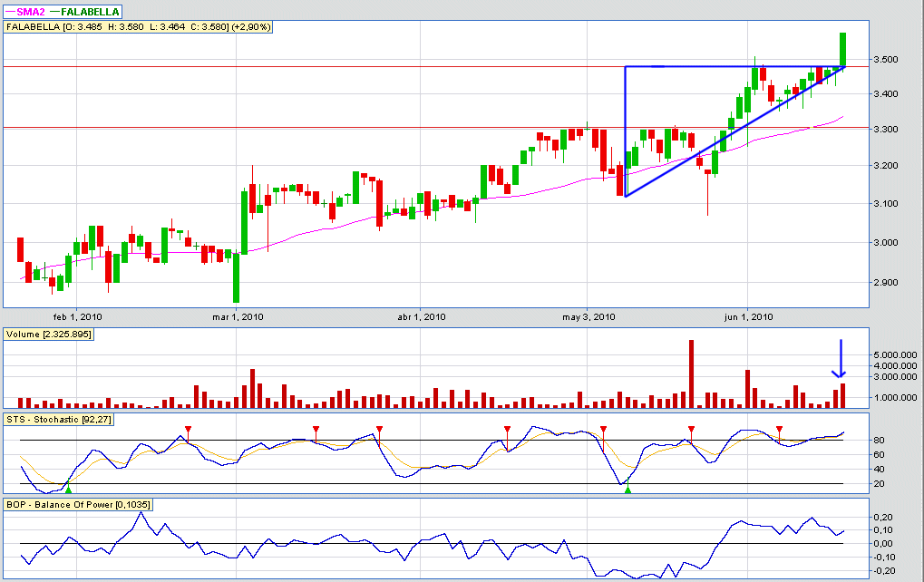Click the 3.400 price axis value
The image size is (924, 582).
coord(886,94)
